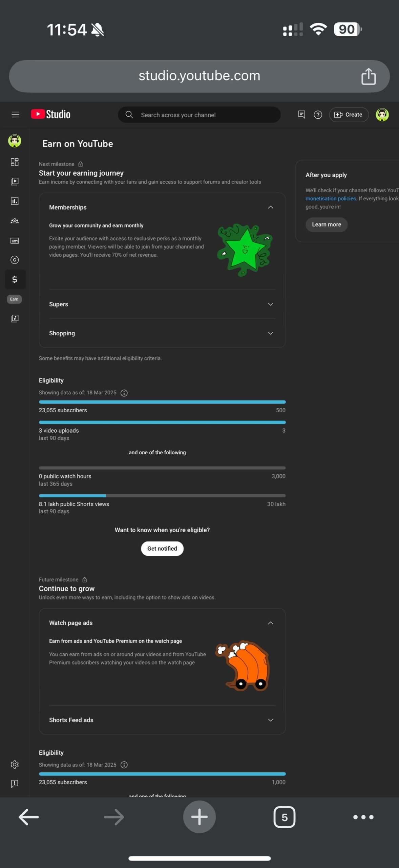
Task: Open the Content icon in sidebar
Action: coord(15,181)
